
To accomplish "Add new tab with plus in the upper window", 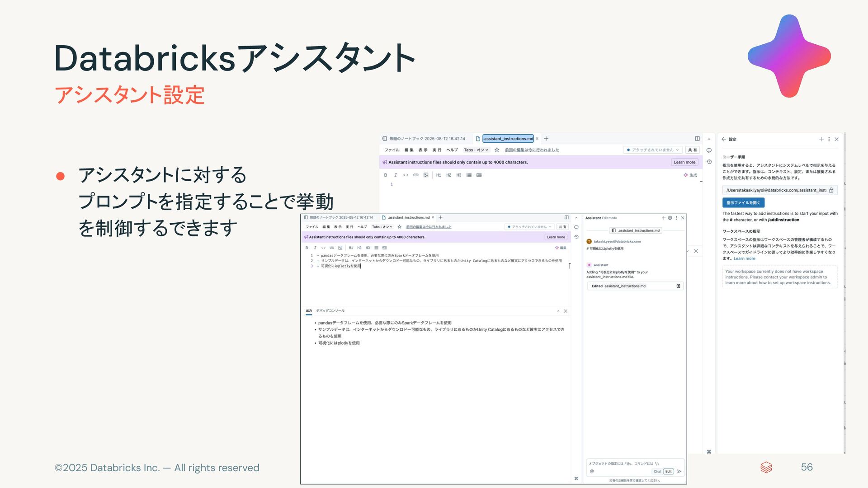I will click(546, 139).
